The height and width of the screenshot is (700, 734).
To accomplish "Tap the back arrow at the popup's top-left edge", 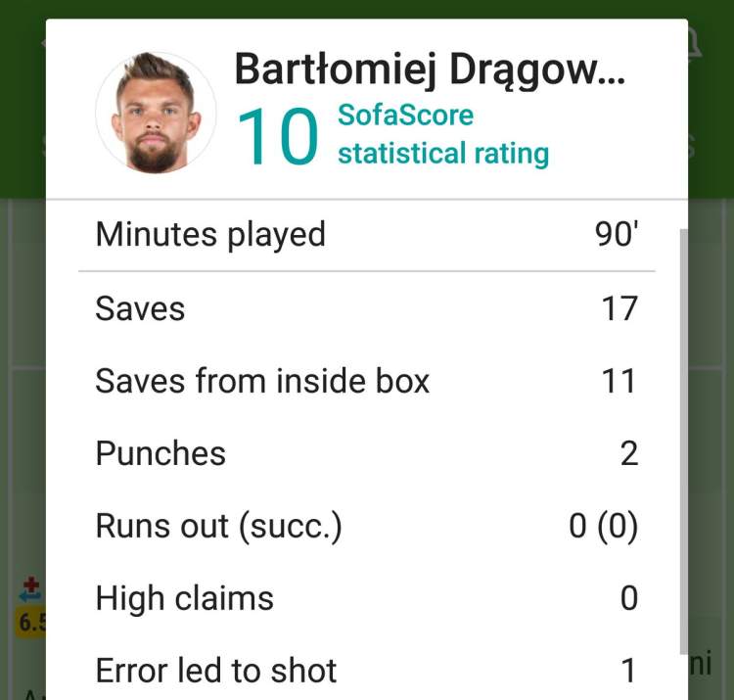I will [43, 43].
